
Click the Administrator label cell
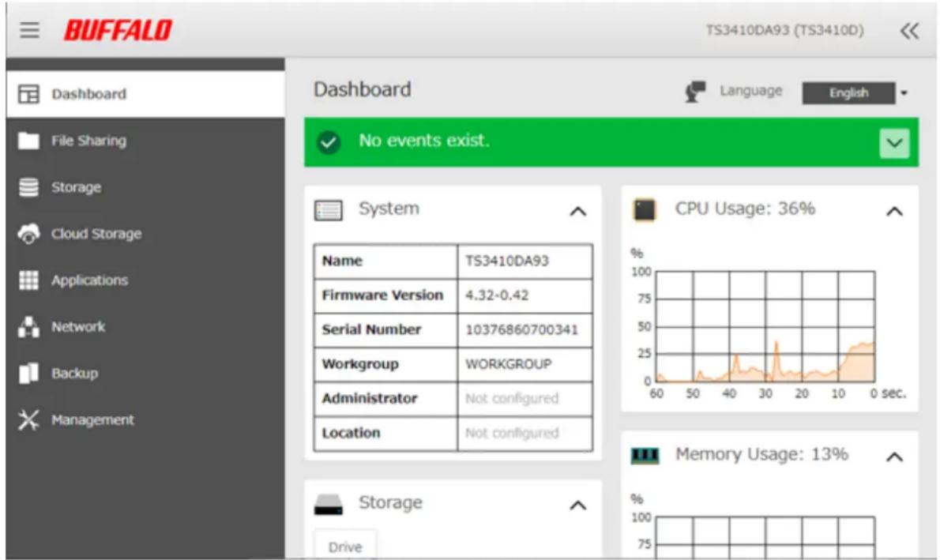[385, 398]
